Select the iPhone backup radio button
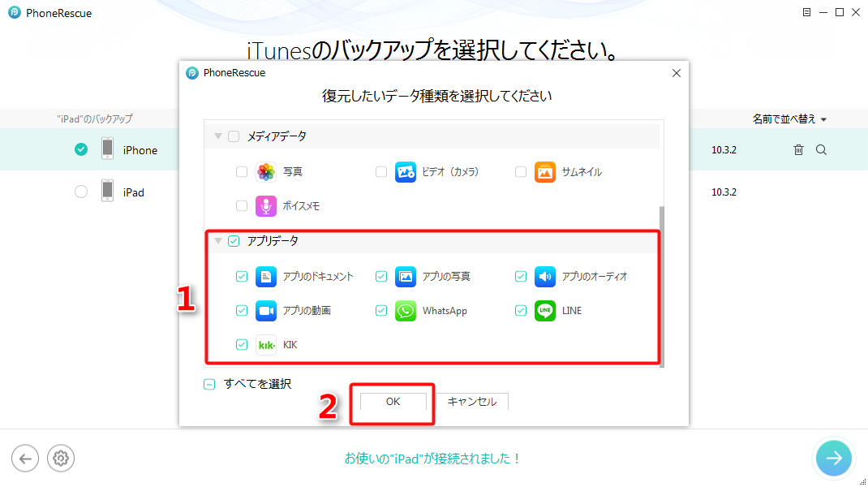The height and width of the screenshot is (487, 868). pyautogui.click(x=81, y=149)
